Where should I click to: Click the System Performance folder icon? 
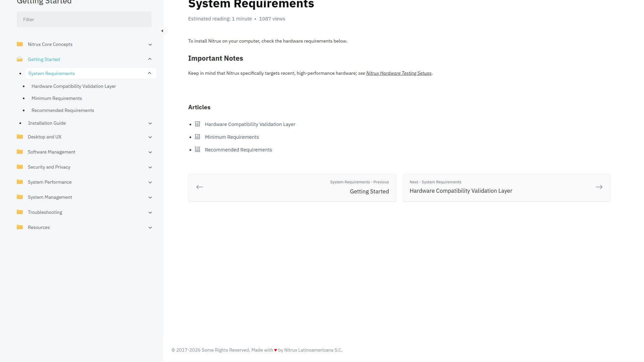pos(20,182)
